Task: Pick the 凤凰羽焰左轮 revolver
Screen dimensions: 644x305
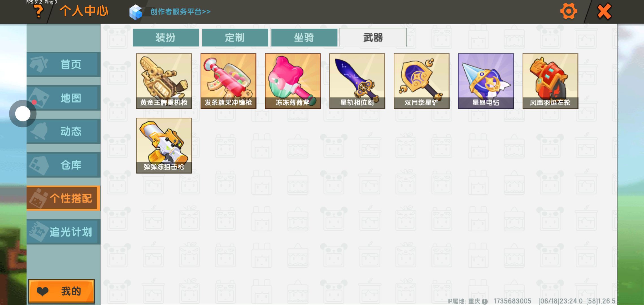Action: point(551,81)
